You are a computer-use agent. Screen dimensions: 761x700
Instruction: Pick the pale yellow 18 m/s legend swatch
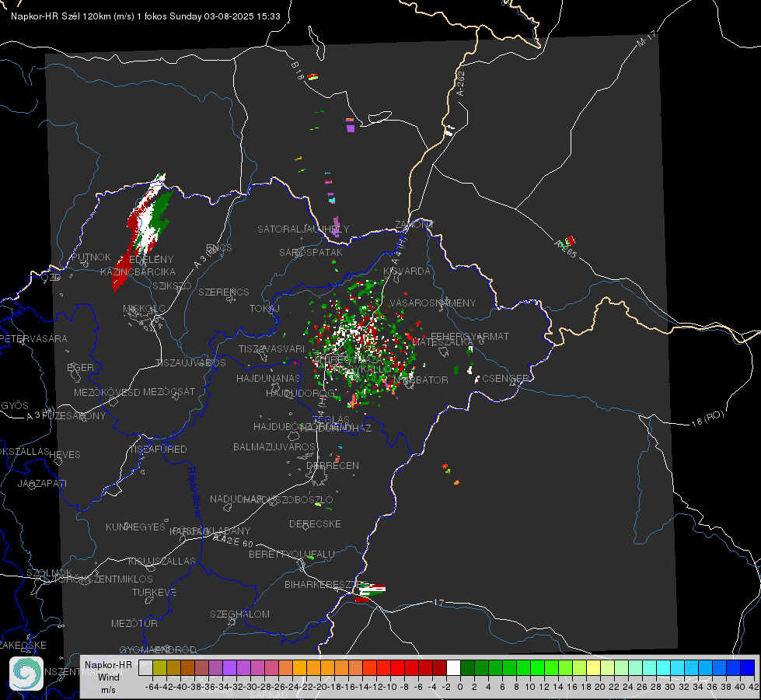coord(594,668)
